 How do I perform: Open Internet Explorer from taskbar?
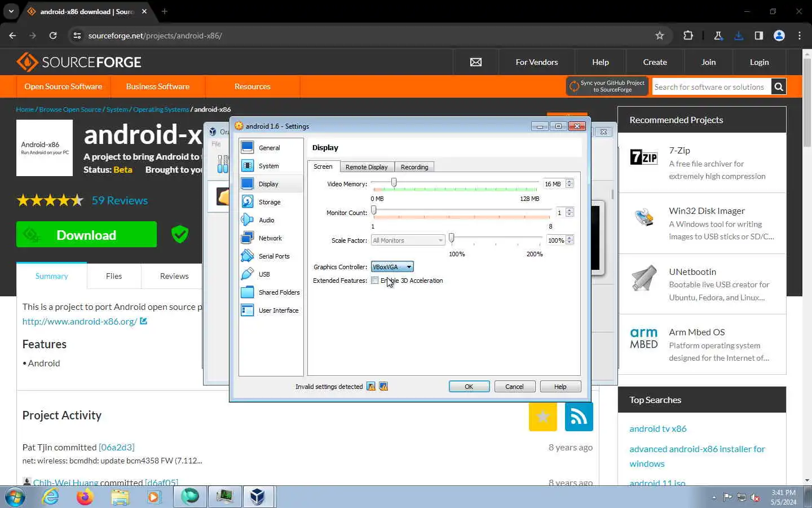point(51,497)
